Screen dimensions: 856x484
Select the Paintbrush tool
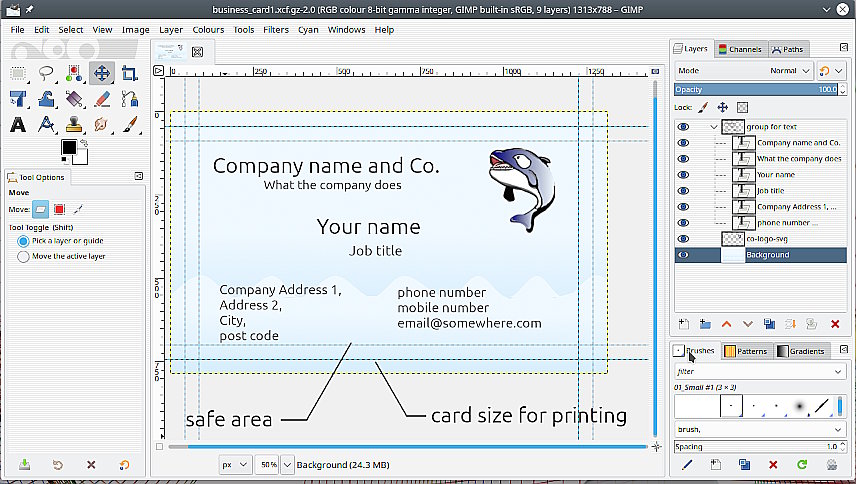[x=130, y=124]
